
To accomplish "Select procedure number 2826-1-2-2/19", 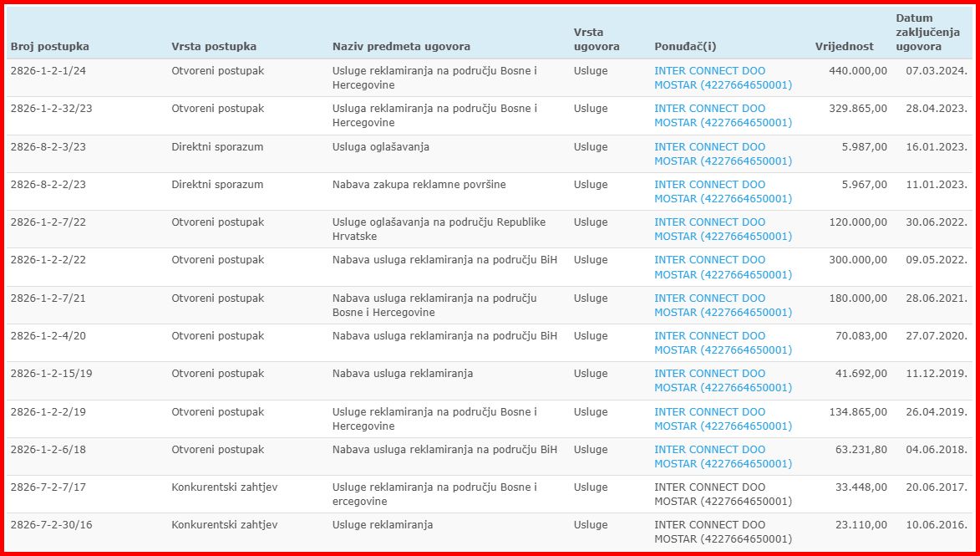I will click(x=48, y=412).
